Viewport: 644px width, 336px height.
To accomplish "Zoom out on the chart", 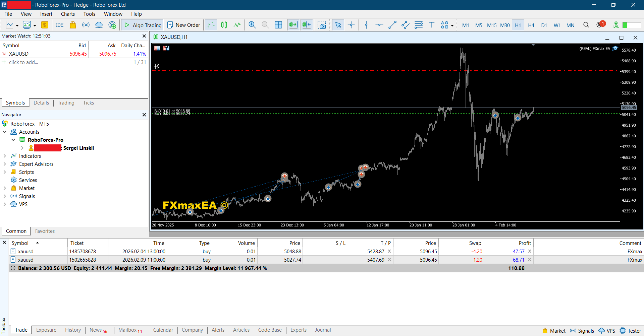I will click(265, 25).
